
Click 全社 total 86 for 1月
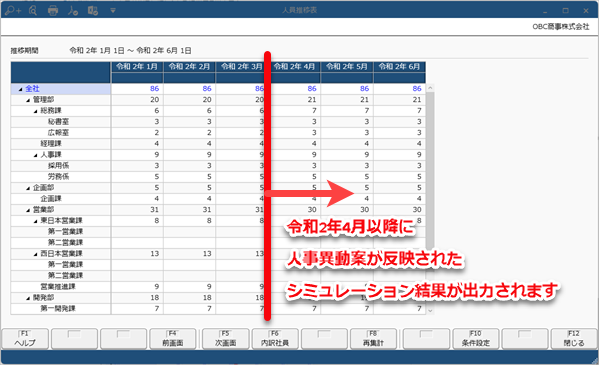pyautogui.click(x=154, y=89)
